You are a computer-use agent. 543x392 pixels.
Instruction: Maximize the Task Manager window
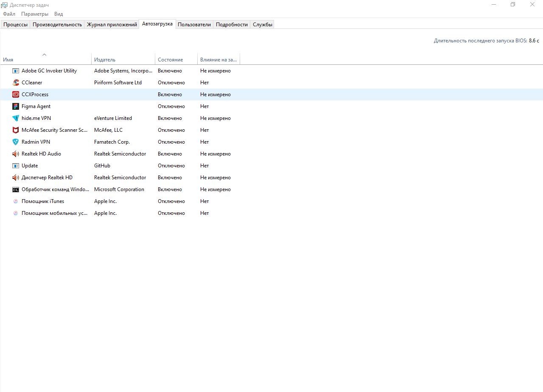pyautogui.click(x=512, y=5)
